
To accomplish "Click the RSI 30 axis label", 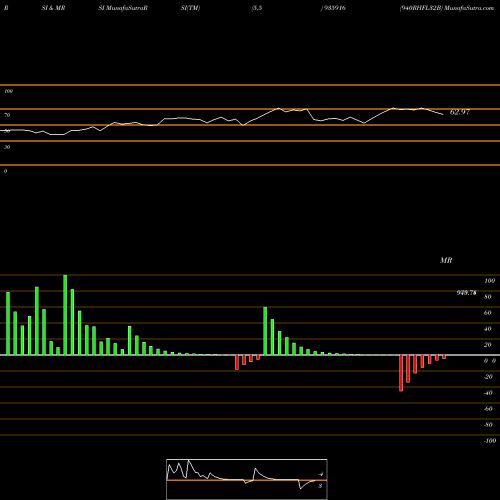I will 7,147.
